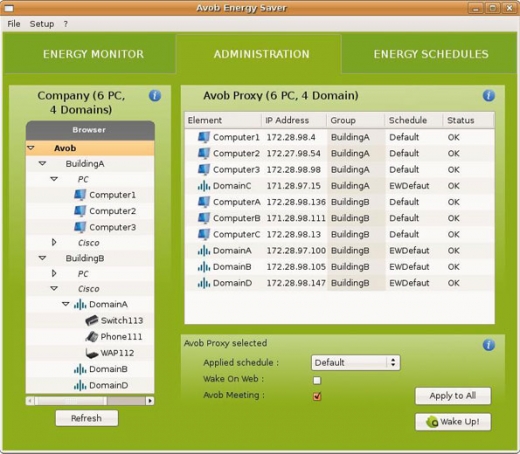
Task: Click DomainA bars icon in browser tree
Action: (x=80, y=304)
